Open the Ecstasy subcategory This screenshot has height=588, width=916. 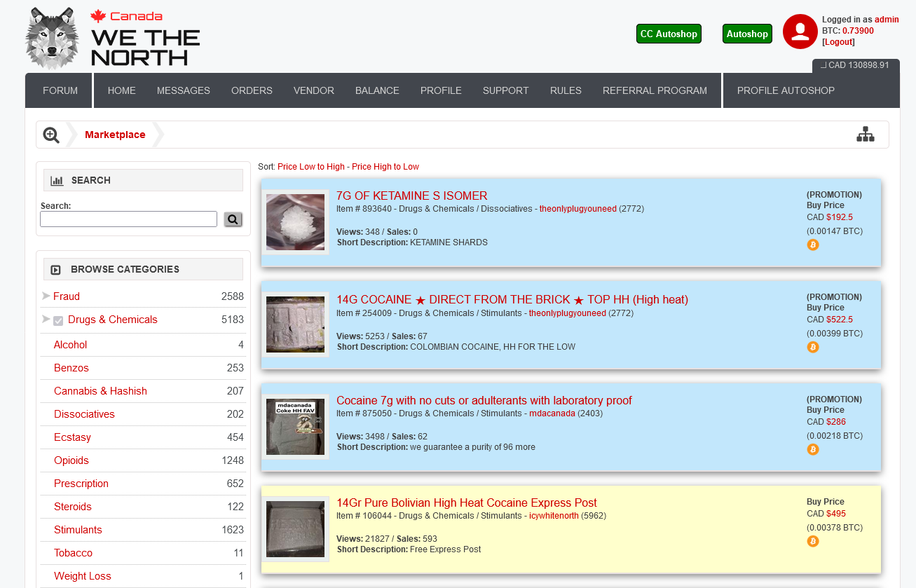point(73,437)
